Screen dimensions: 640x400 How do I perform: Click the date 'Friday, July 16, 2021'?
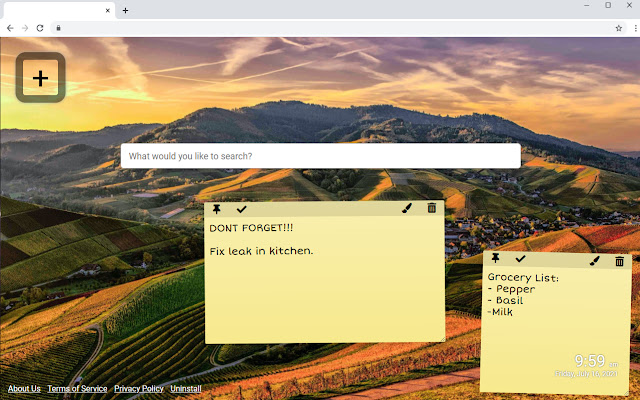[586, 374]
